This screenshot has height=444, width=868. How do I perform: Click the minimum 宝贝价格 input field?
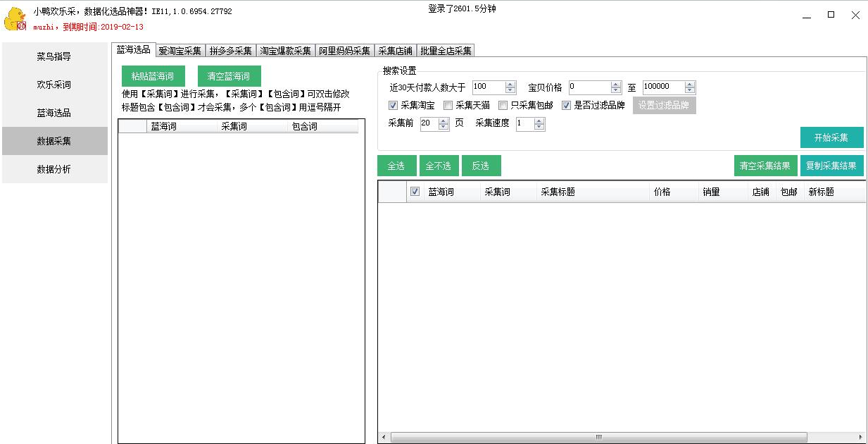[x=589, y=87]
